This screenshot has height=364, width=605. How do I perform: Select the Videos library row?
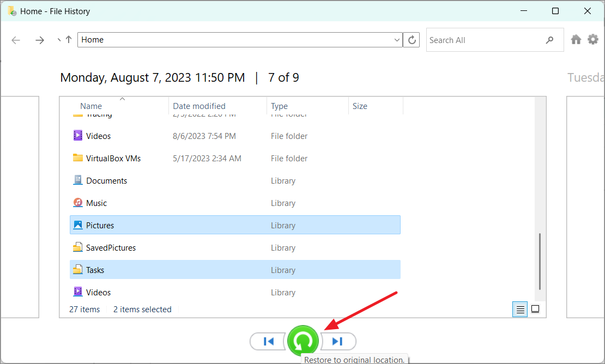[x=235, y=292]
